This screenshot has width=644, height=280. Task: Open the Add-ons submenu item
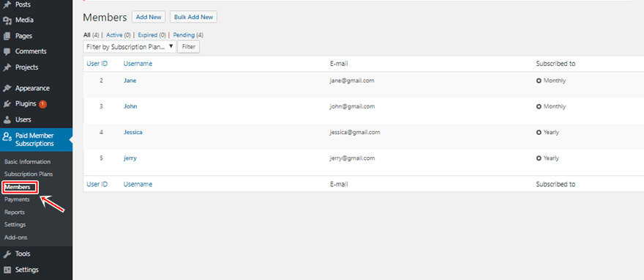point(16,237)
